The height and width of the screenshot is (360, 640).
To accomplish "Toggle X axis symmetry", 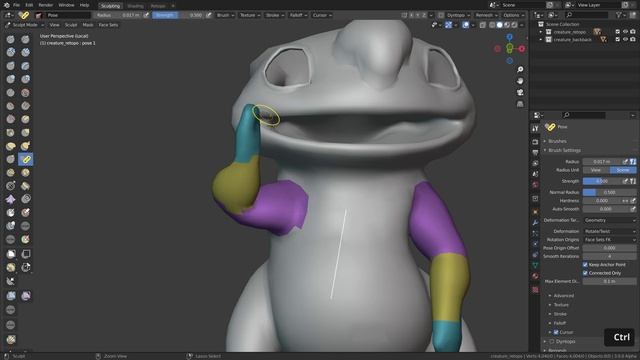I will (x=411, y=15).
